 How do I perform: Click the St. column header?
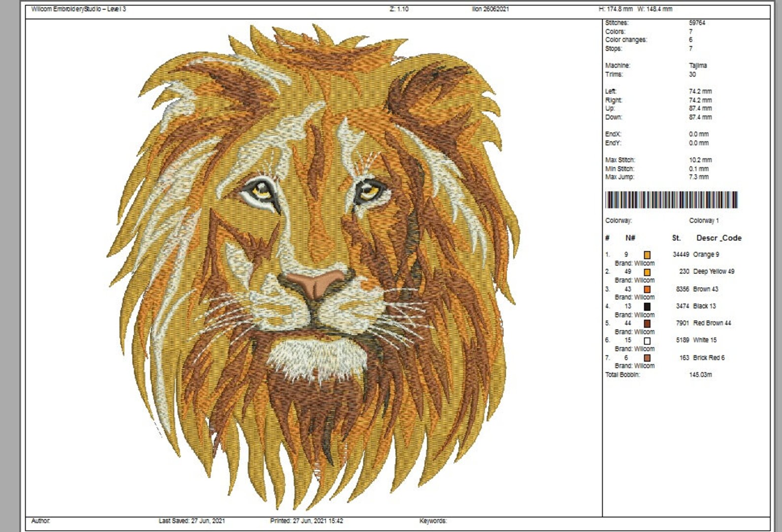point(676,238)
